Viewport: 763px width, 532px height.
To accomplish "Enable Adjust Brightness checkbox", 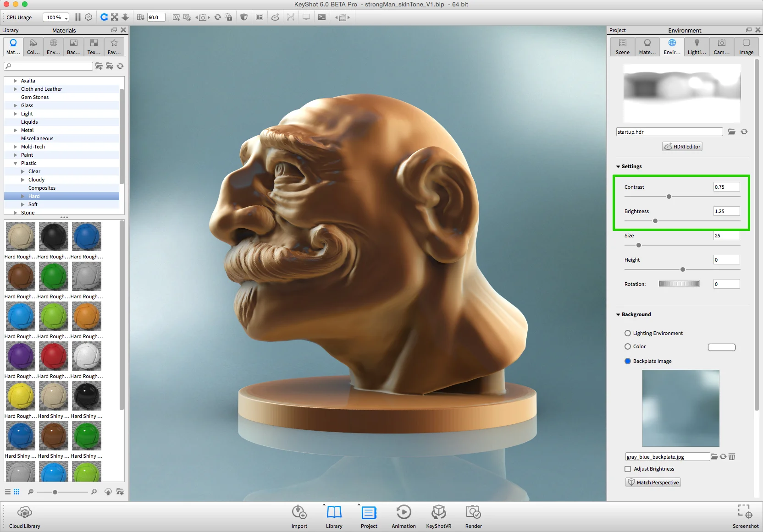I will 628,469.
